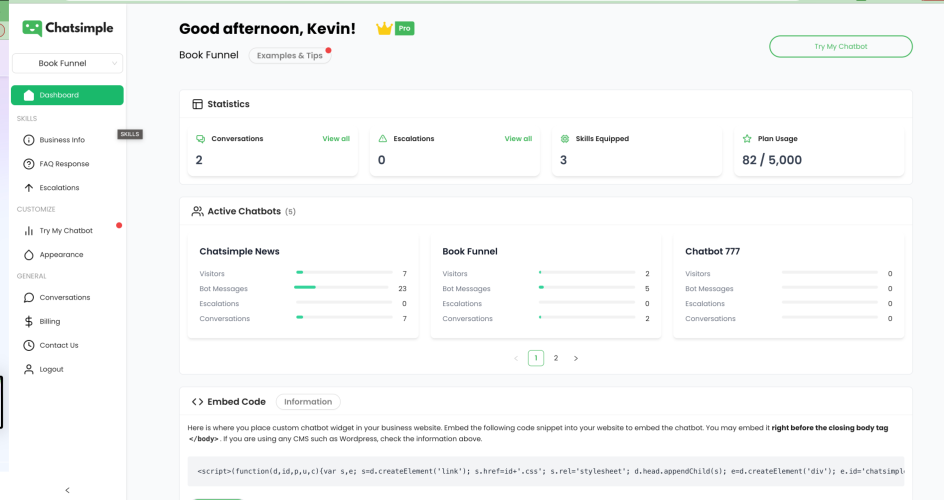Click the Embed Code angle brackets icon
This screenshot has width=944, height=500.
point(197,402)
